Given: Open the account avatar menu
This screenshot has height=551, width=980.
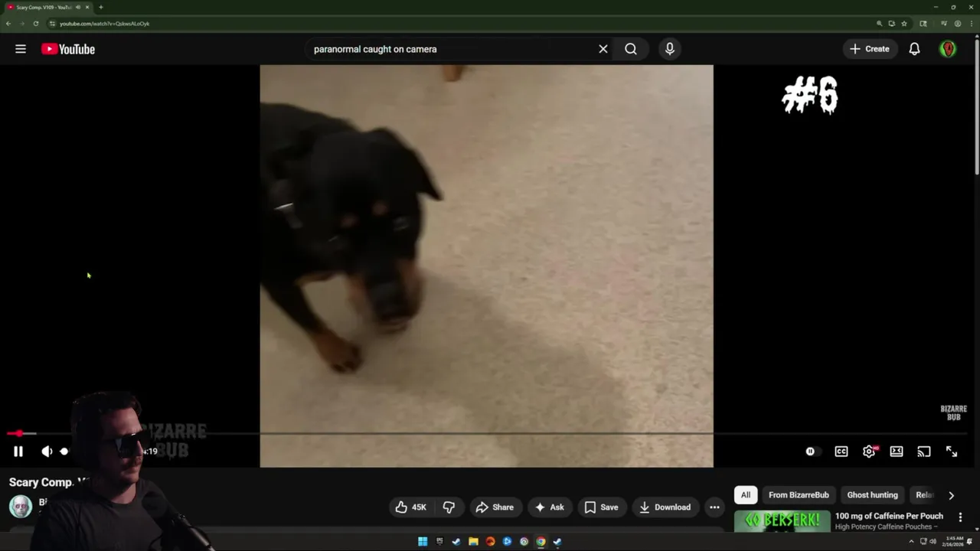Looking at the screenshot, I should point(948,49).
